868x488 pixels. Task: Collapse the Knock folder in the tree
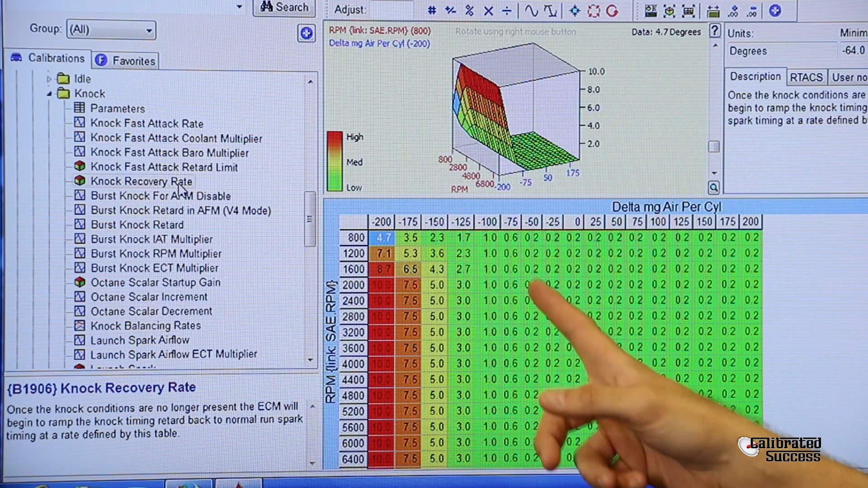(x=49, y=94)
